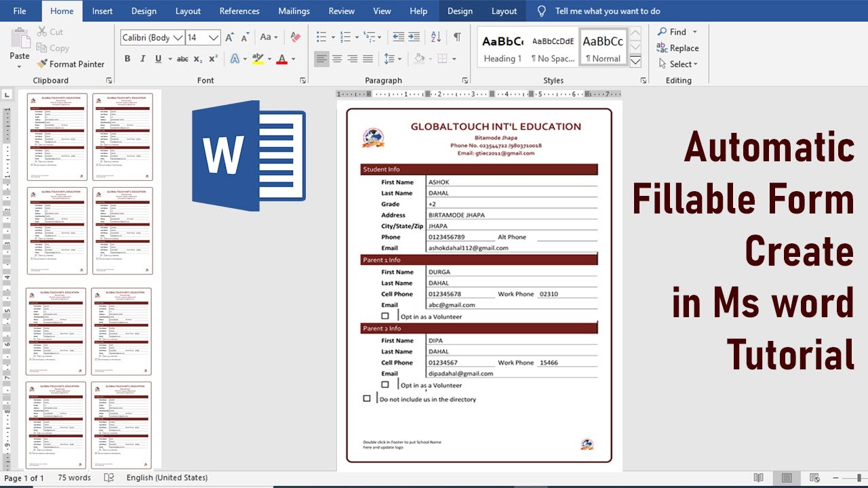Open the highlight color dropdown arrow

pyautogui.click(x=270, y=59)
